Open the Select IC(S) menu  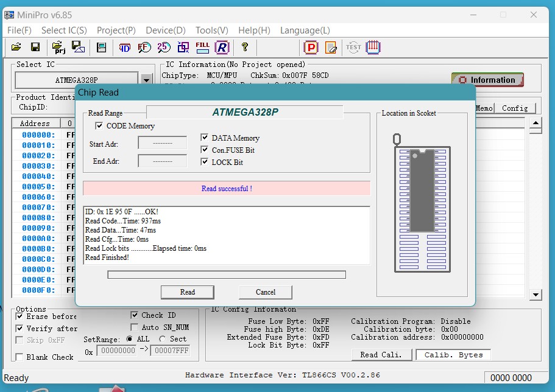(64, 30)
